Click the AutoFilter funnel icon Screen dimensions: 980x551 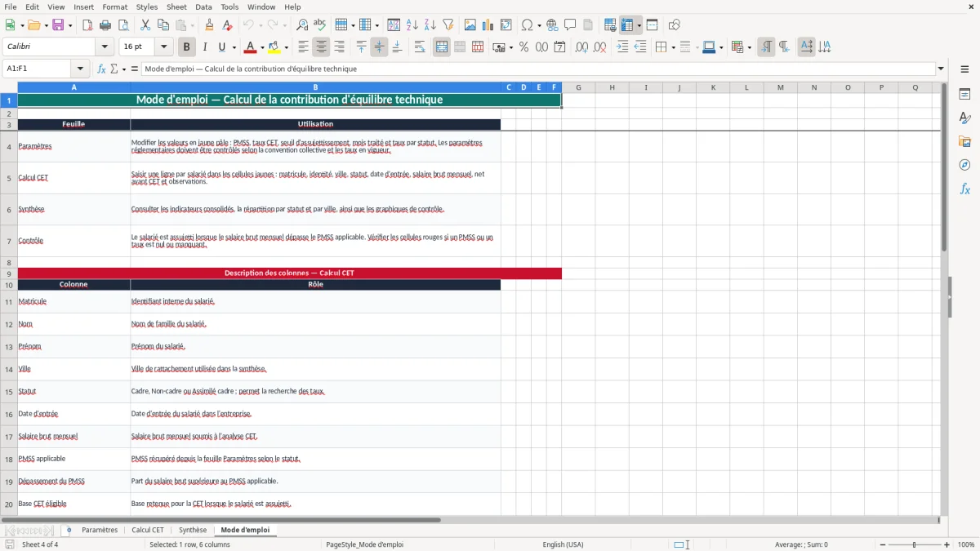click(448, 25)
